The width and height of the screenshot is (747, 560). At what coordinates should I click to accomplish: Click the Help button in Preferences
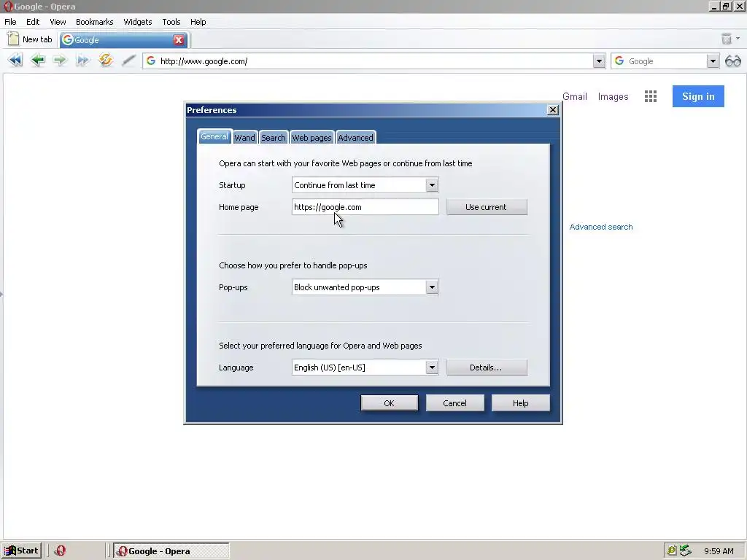[520, 403]
